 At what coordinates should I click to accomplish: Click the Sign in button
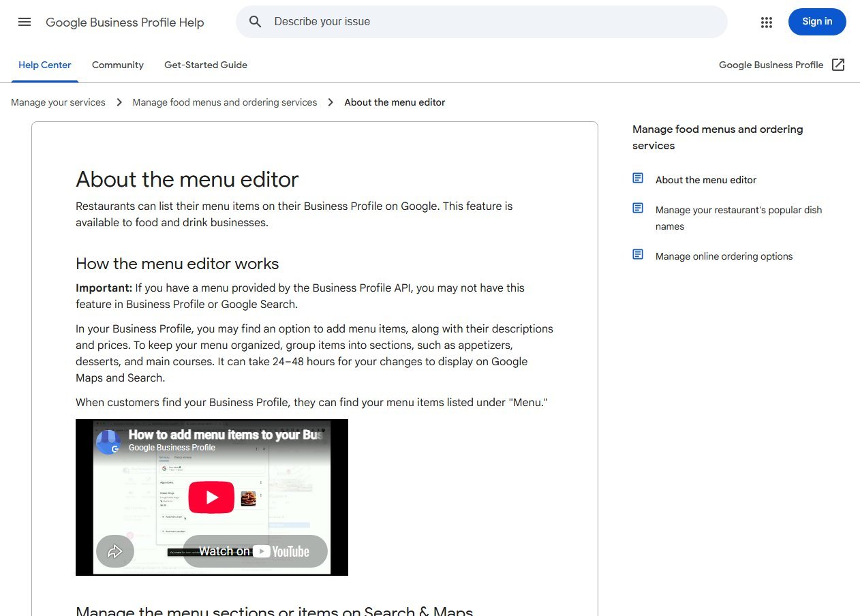click(817, 22)
